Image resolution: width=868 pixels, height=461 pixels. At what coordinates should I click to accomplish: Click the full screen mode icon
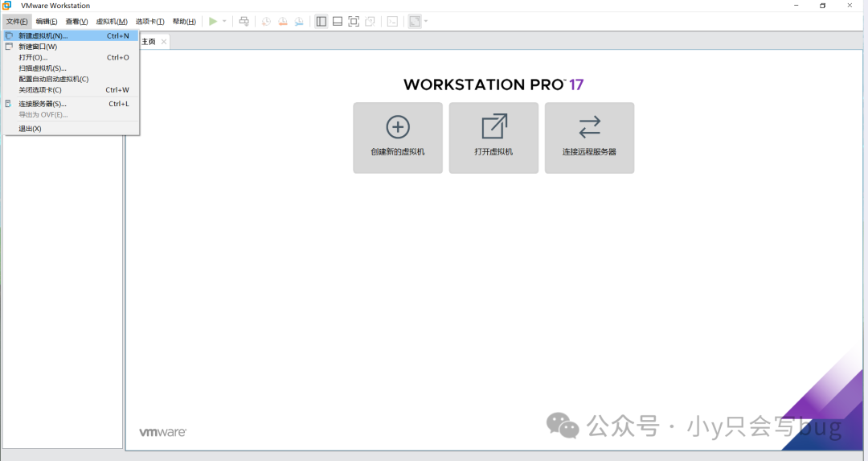[x=354, y=22]
